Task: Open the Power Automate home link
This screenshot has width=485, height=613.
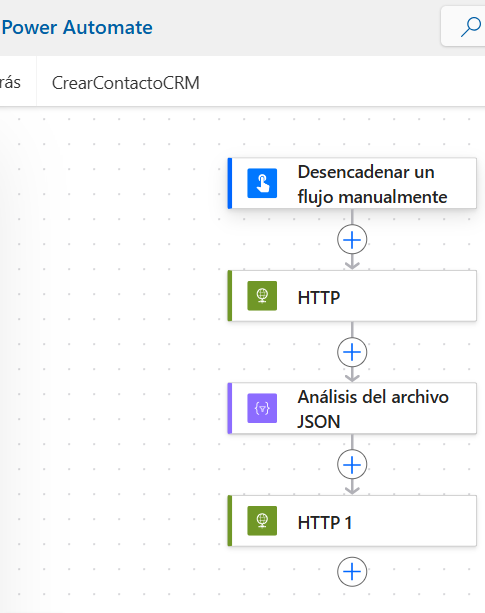Action: (77, 27)
